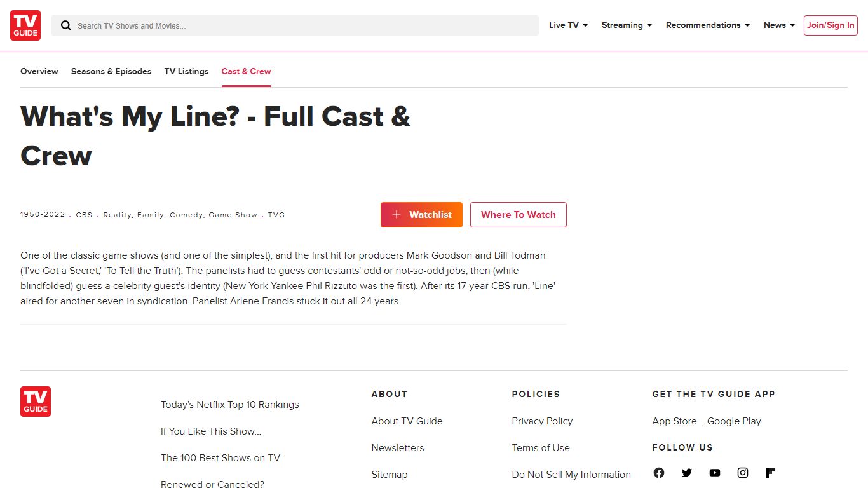
Task: Open the Privacy Policy link
Action: coord(542,421)
